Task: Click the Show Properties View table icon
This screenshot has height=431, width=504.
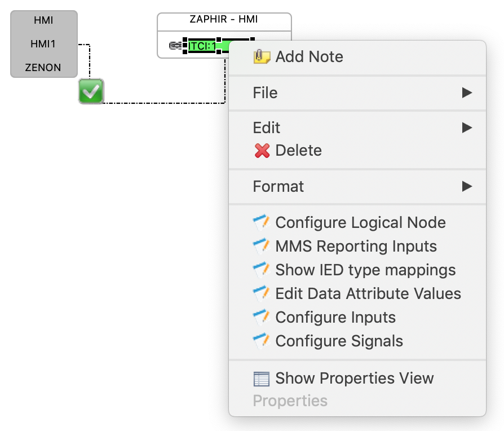Action: coord(262,379)
